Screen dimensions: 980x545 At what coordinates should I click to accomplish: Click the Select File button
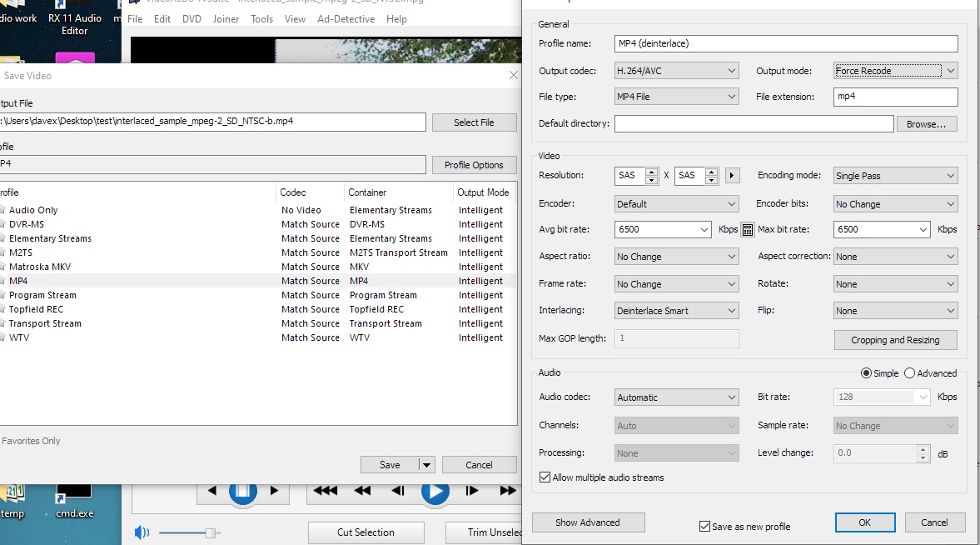pos(474,122)
